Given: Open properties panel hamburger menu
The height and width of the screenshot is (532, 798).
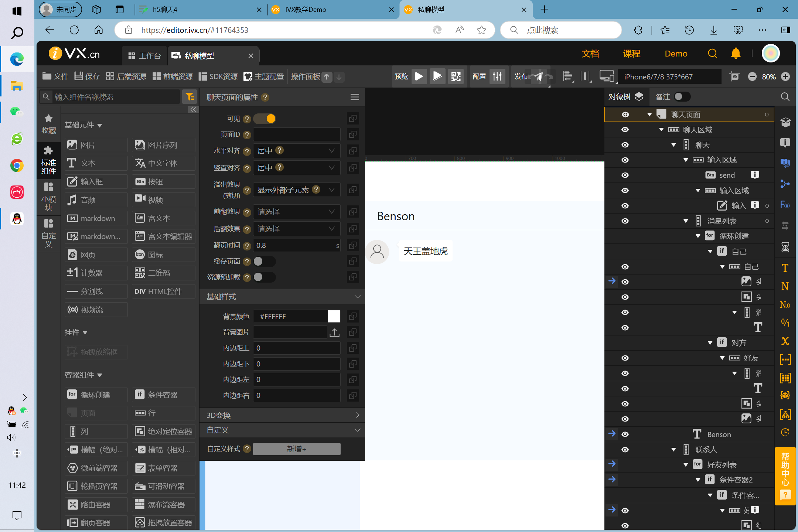Looking at the screenshot, I should (355, 97).
